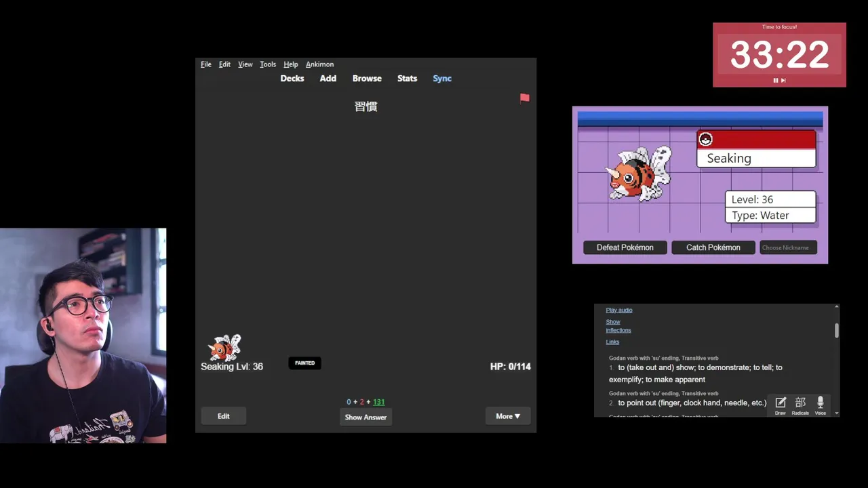Click the Seaking sprite in the reviewer
Image resolution: width=868 pixels, height=488 pixels.
[224, 347]
